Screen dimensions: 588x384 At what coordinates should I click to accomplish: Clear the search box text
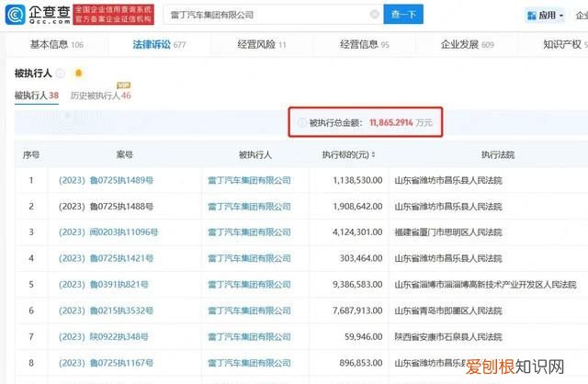374,16
